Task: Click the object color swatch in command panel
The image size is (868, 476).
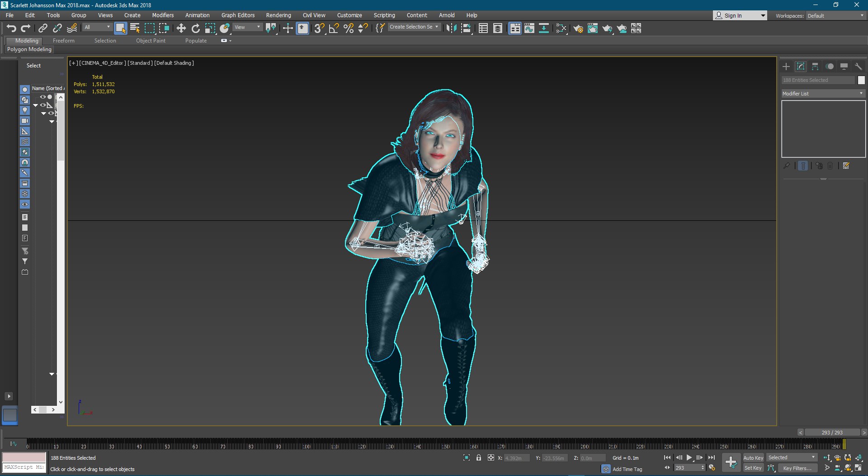Action: 861,80
